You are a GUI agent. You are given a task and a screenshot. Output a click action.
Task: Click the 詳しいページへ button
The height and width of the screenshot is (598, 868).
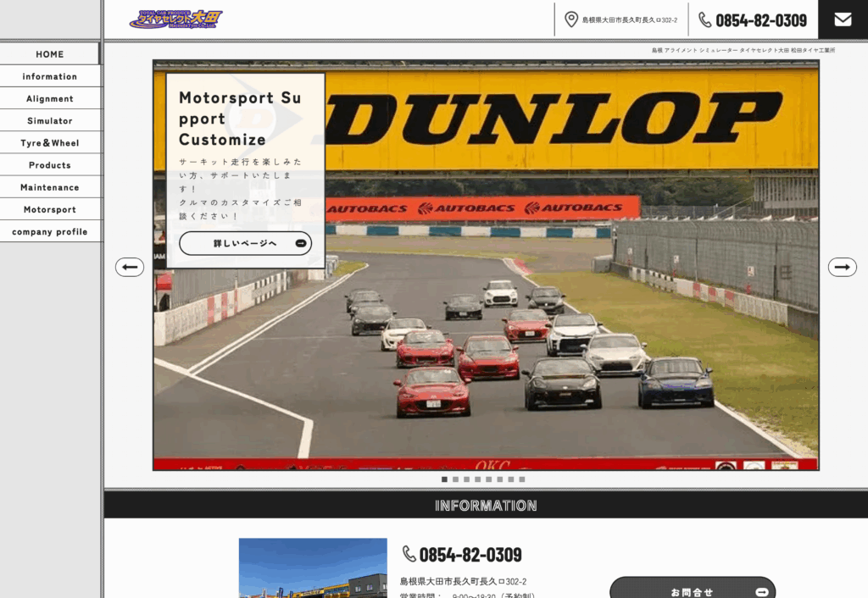tap(245, 244)
